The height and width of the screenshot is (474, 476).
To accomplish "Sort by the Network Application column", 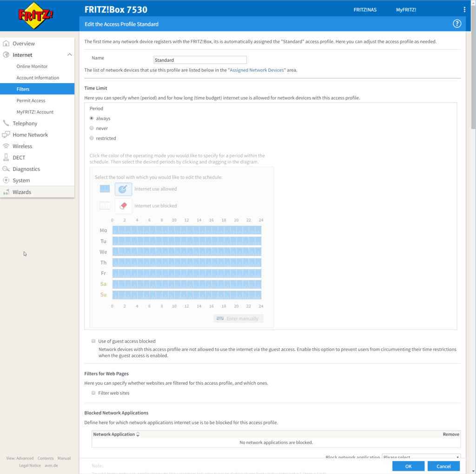I will (116, 434).
